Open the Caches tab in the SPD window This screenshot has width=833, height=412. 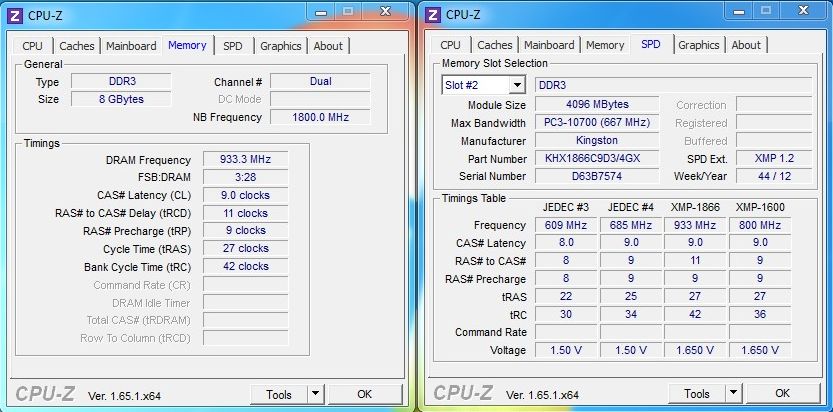click(494, 45)
